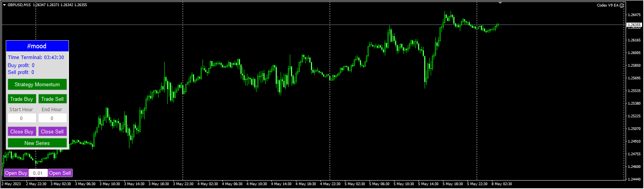Click the Close Sell button
Viewport: 644px width, 189px height.
point(52,131)
